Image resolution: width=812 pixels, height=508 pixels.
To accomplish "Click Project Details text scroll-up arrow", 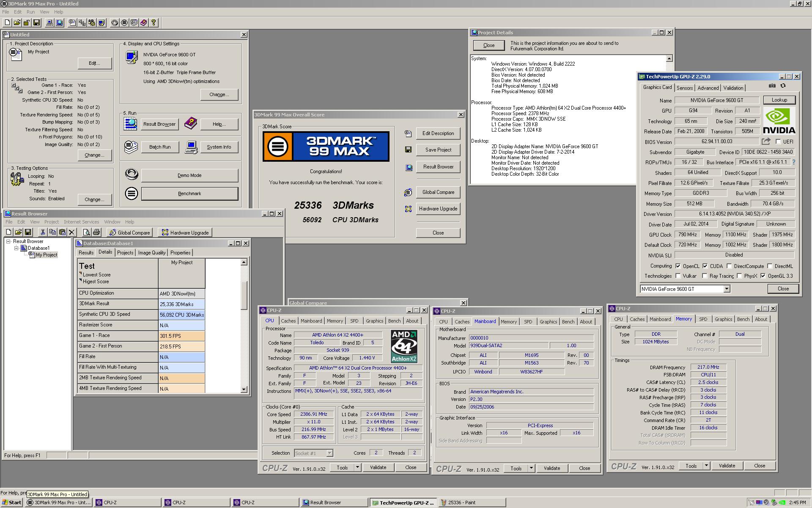I will (669, 59).
